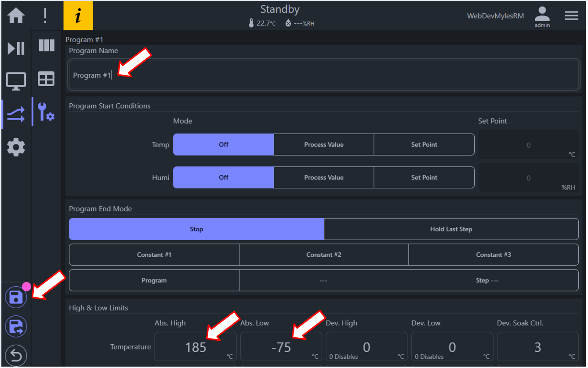Open the yellow info icon

coord(78,16)
